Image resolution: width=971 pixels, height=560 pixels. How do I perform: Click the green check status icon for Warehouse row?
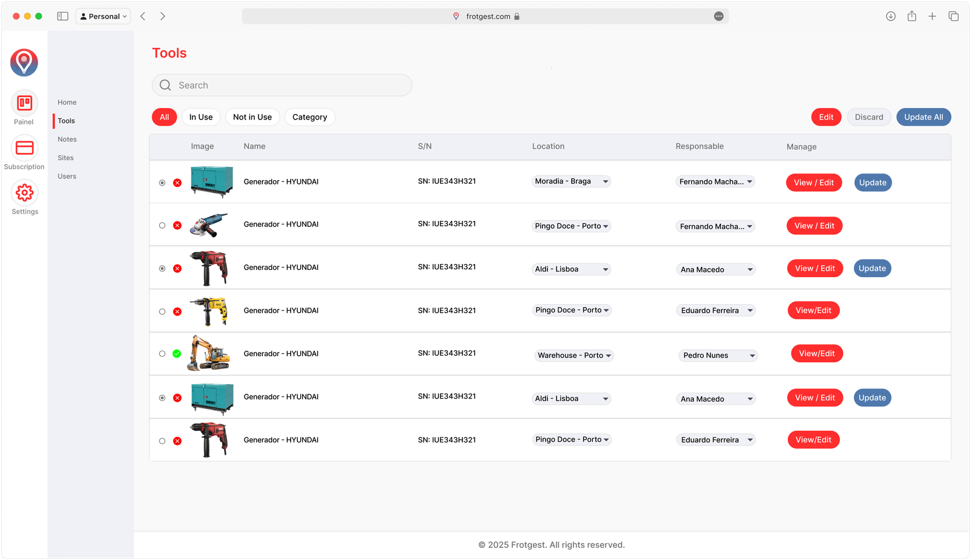177,354
